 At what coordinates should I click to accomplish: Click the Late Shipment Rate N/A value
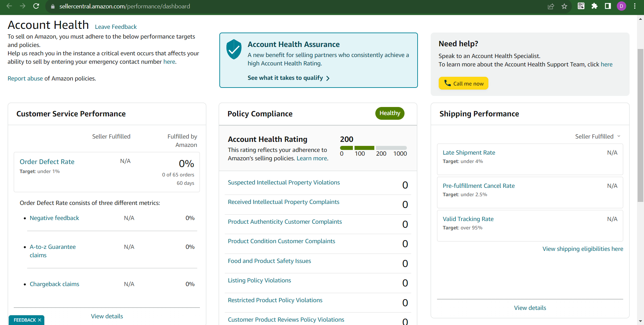[612, 153]
